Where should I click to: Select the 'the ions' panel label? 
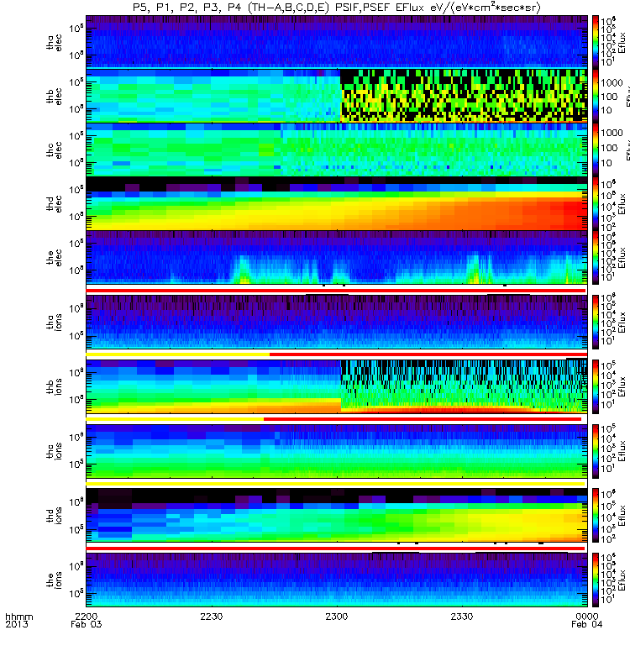pyautogui.click(x=54, y=580)
